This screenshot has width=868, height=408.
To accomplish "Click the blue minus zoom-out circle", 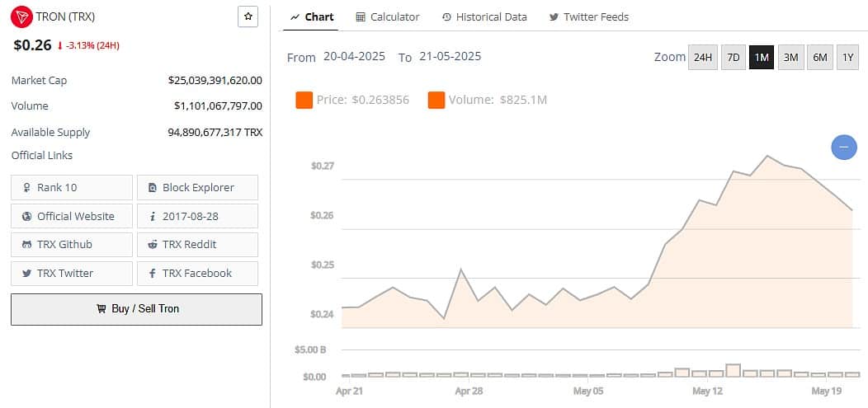I will 844,147.
